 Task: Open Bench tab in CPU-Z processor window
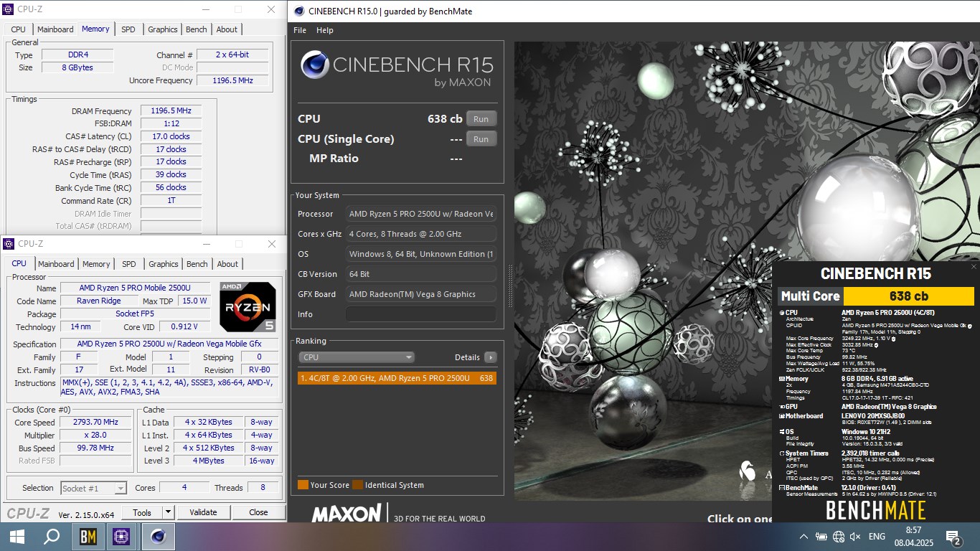pos(197,264)
